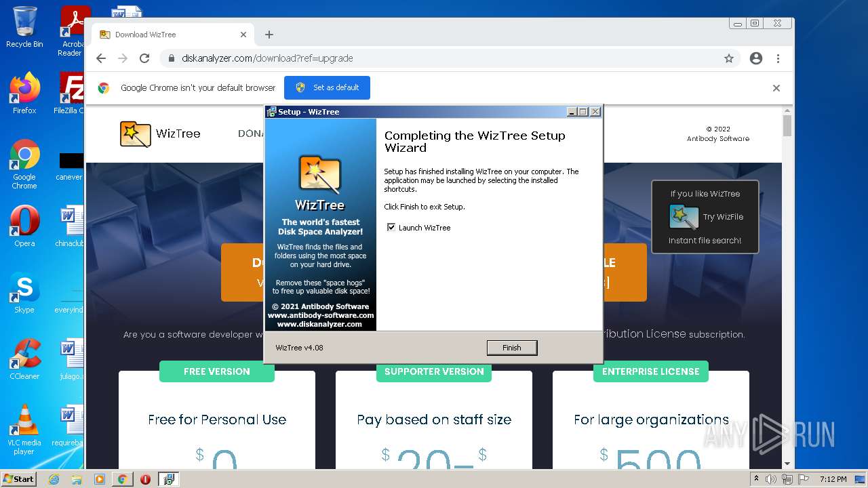Switch to WizTree setup taskbar button
The height and width of the screenshot is (488, 868).
click(169, 479)
